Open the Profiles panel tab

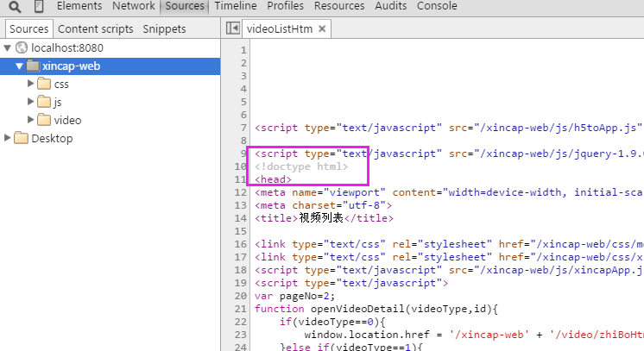point(285,6)
